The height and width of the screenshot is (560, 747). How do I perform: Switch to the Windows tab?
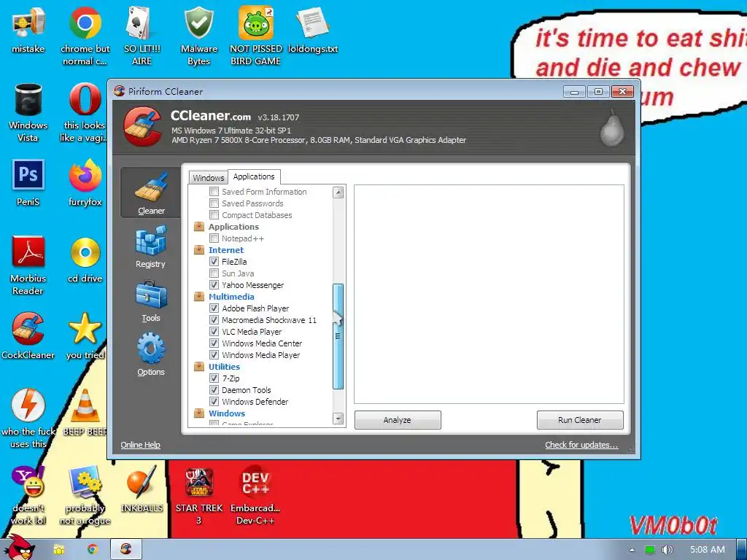(x=208, y=178)
